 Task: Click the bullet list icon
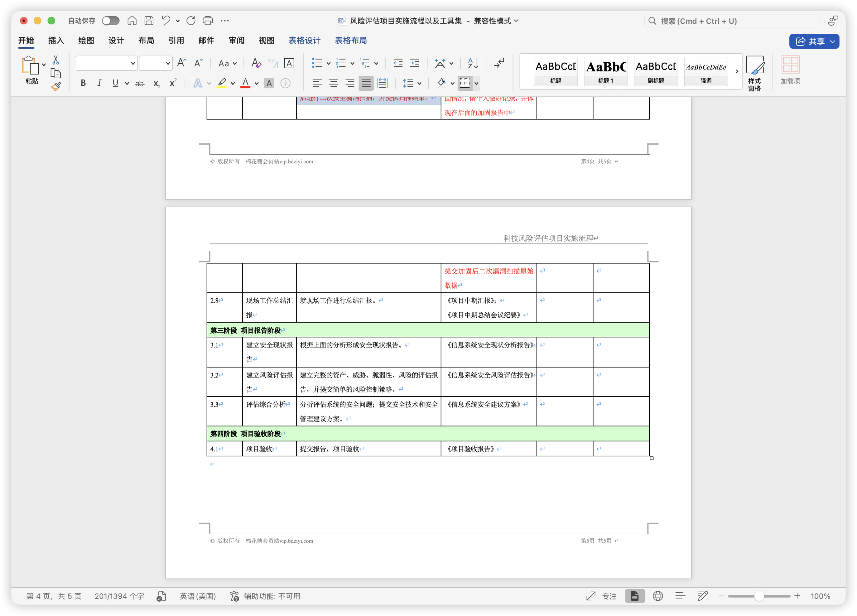(317, 63)
